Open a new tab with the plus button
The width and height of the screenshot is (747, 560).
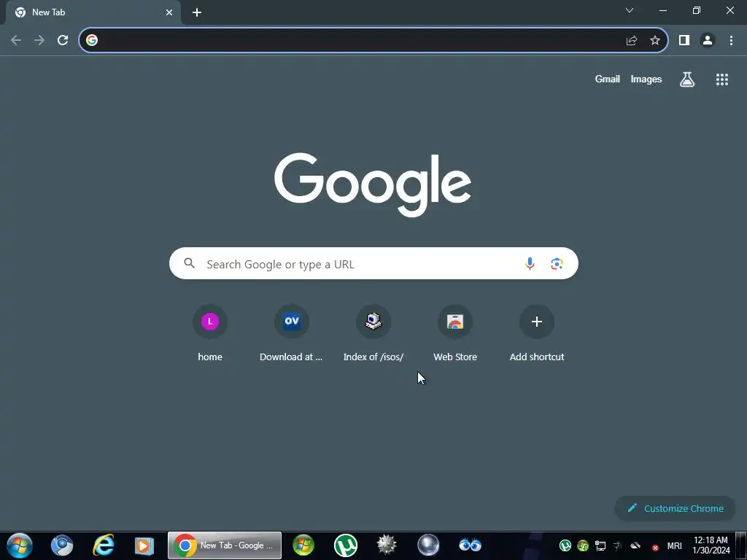(197, 12)
